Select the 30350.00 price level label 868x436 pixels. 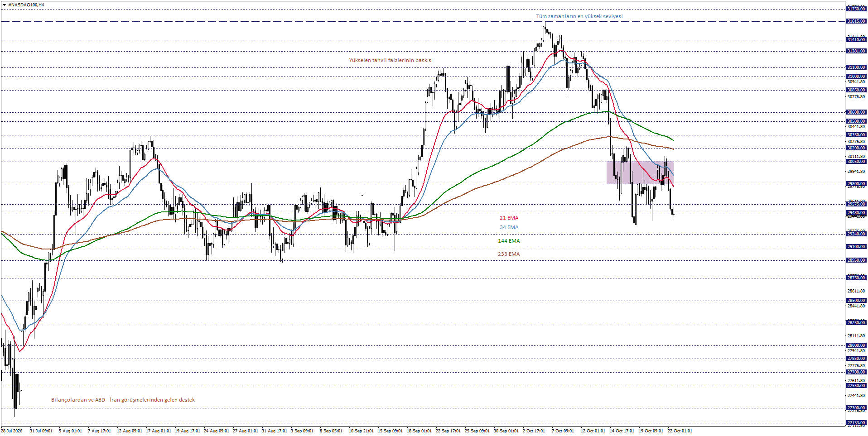tap(856, 135)
